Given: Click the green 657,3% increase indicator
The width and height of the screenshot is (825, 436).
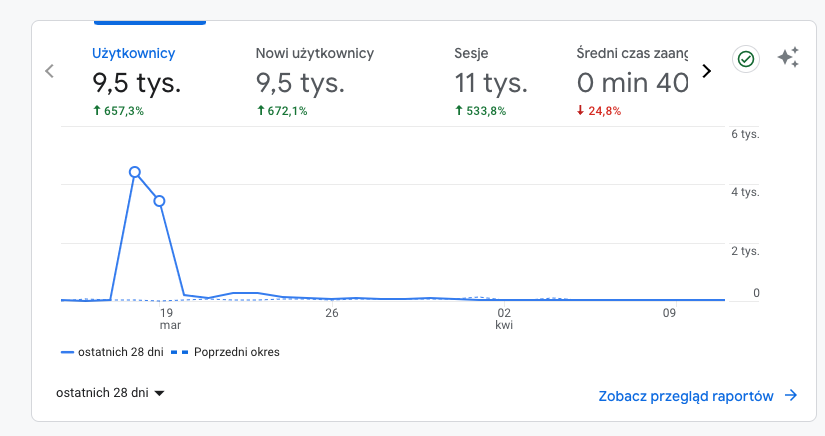Looking at the screenshot, I should tap(118, 111).
